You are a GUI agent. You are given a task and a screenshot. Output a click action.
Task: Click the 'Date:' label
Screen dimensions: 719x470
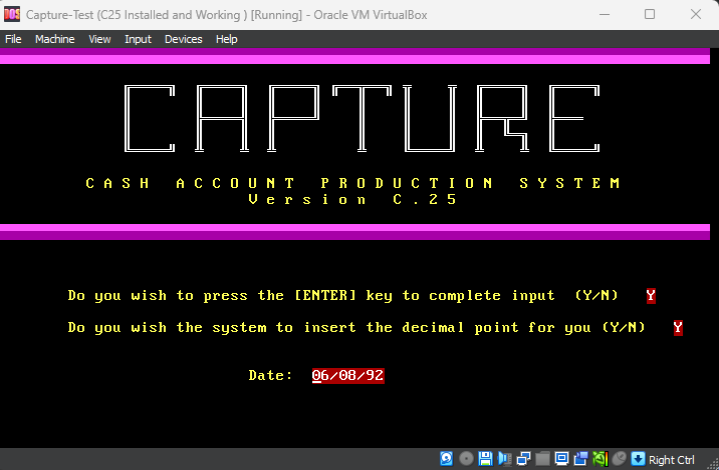point(271,376)
